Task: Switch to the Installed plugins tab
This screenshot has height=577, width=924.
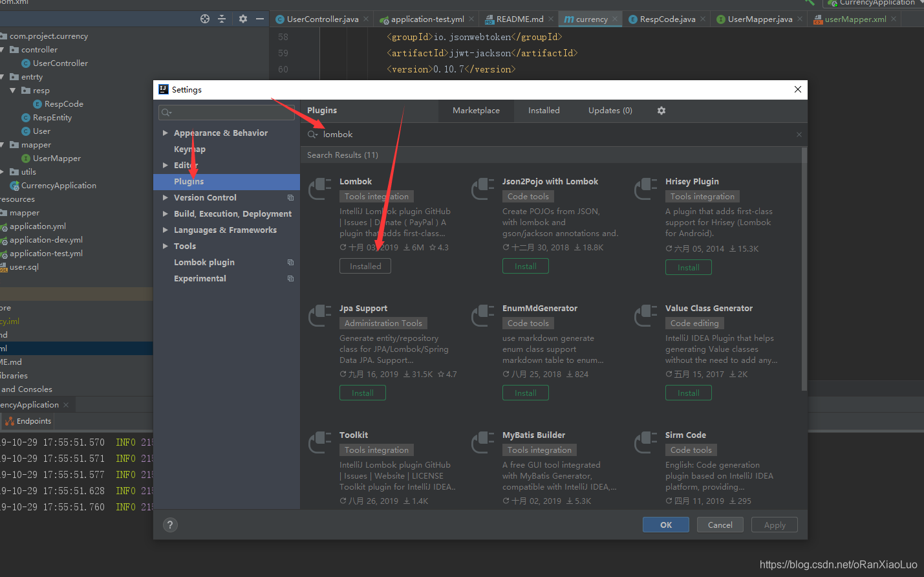Action: [x=544, y=111]
